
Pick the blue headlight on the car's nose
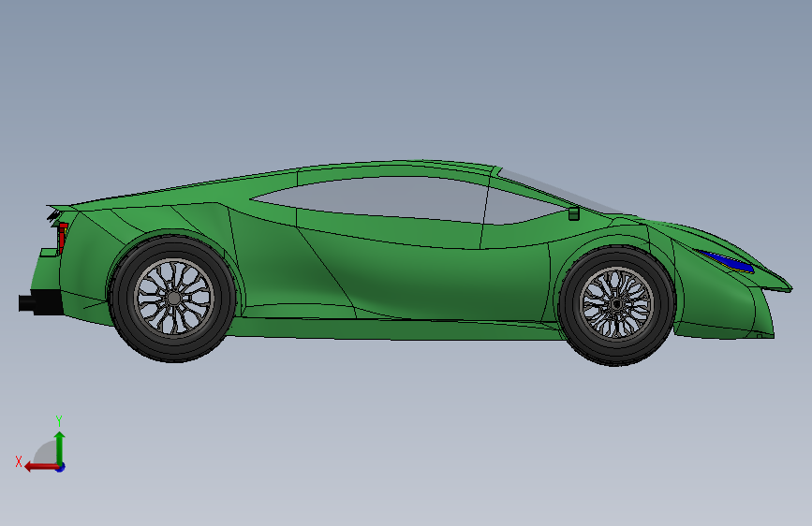(725, 261)
